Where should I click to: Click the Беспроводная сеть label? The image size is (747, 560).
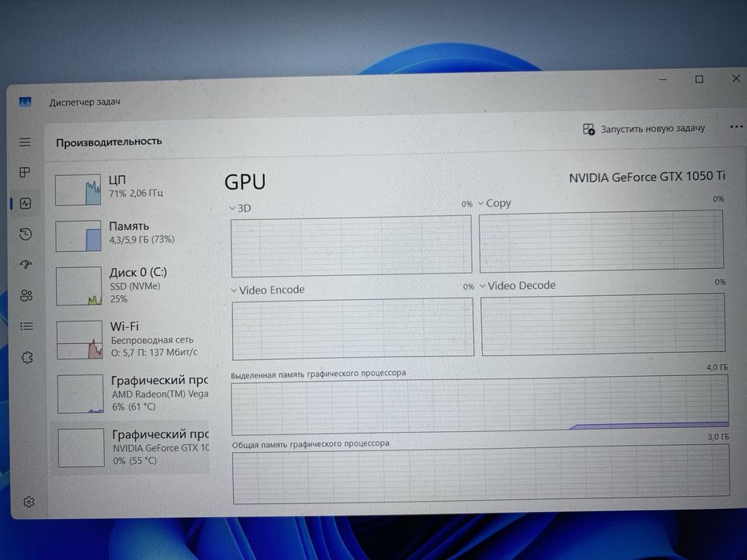(x=152, y=340)
